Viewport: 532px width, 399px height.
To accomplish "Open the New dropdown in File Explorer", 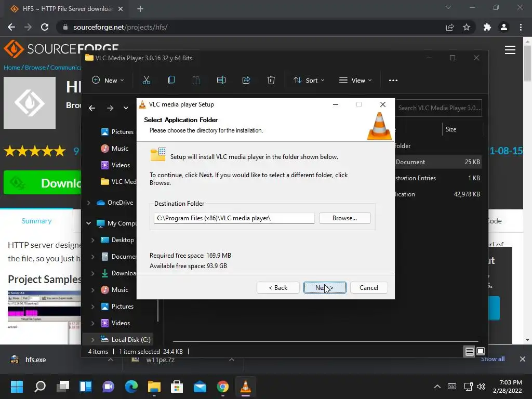I will tap(108, 80).
